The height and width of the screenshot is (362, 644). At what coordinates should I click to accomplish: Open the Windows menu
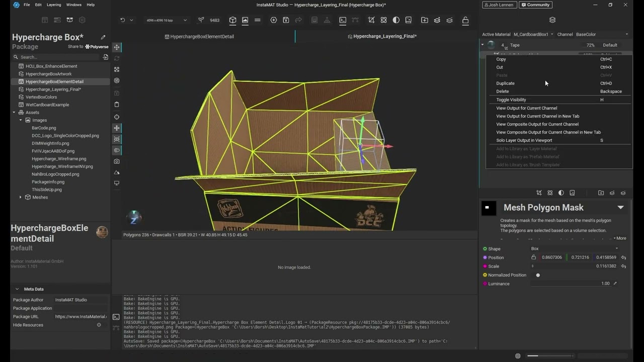pyautogui.click(x=73, y=5)
